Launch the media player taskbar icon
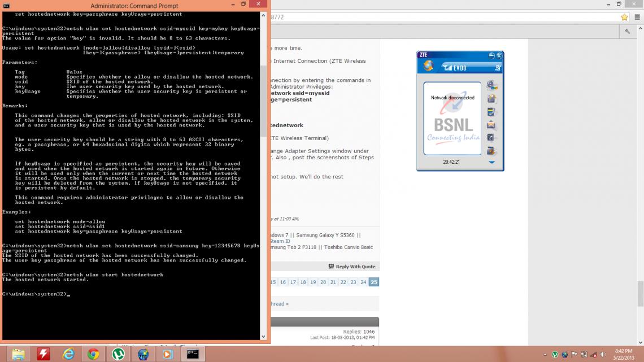This screenshot has height=362, width=644. [168, 354]
